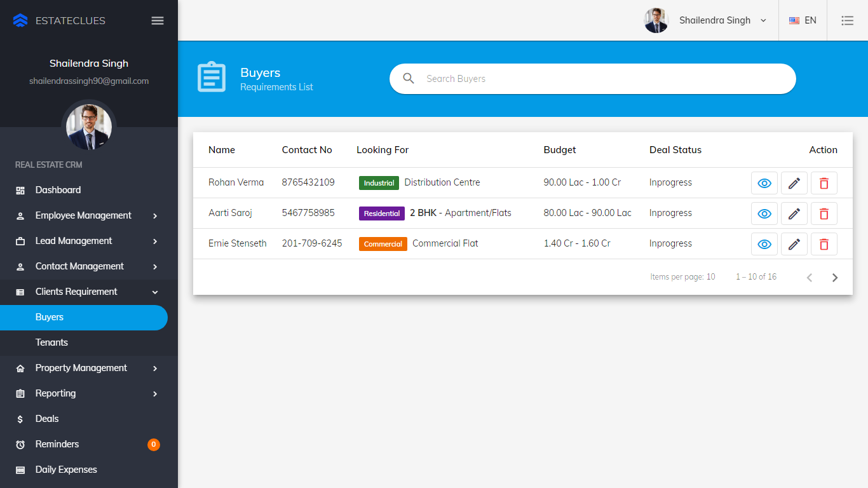Edit Rohan Verma's entry with pencil icon
The width and height of the screenshot is (868, 488).
[794, 183]
